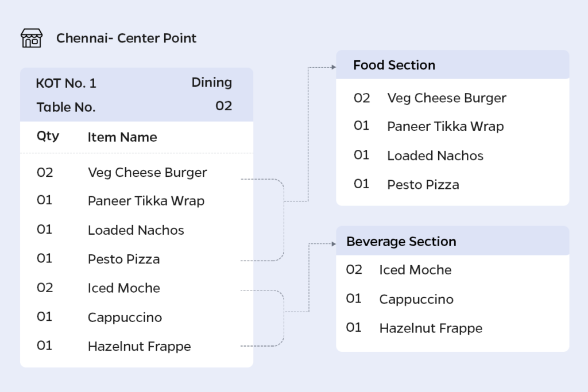Select Pesto Pizza in Food Section
Viewport: 588px width, 392px height.
(x=423, y=185)
